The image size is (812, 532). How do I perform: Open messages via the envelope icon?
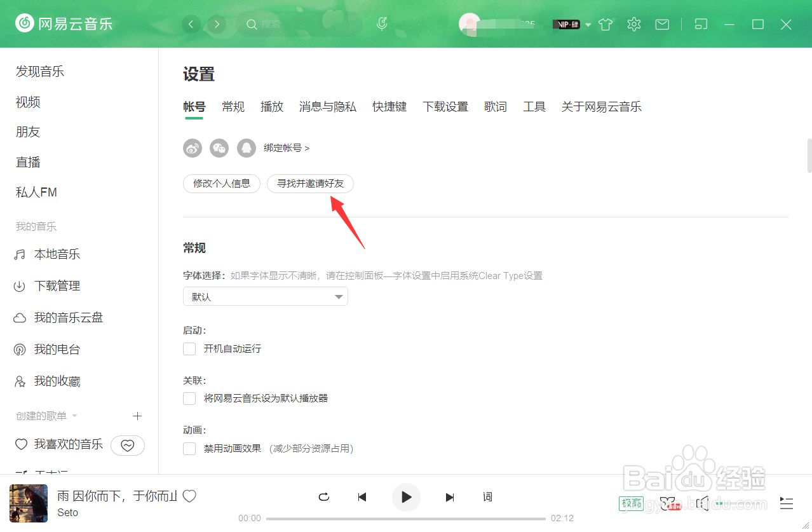pos(662,24)
